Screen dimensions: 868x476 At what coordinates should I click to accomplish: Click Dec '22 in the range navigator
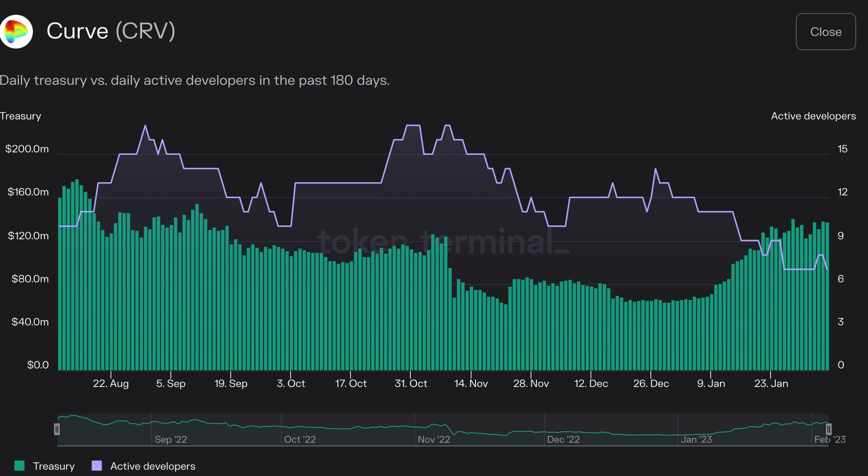563,439
